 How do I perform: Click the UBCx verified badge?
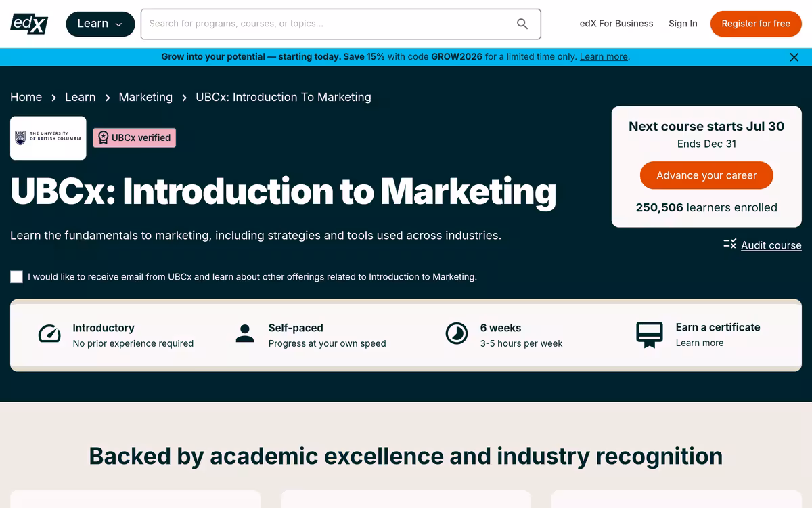[135, 137]
